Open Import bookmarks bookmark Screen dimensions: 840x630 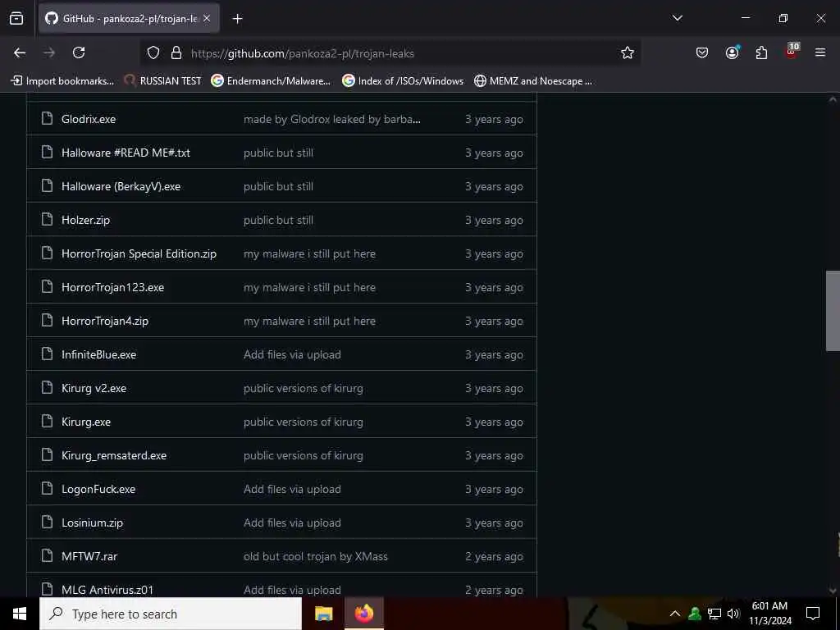(62, 81)
